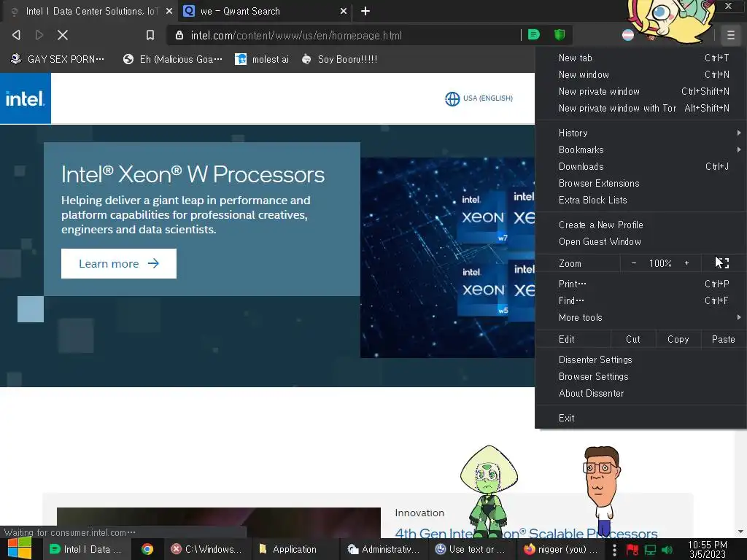This screenshot has width=747, height=560.
Task: Bookmark this page using the bookmark icon
Action: (x=150, y=35)
